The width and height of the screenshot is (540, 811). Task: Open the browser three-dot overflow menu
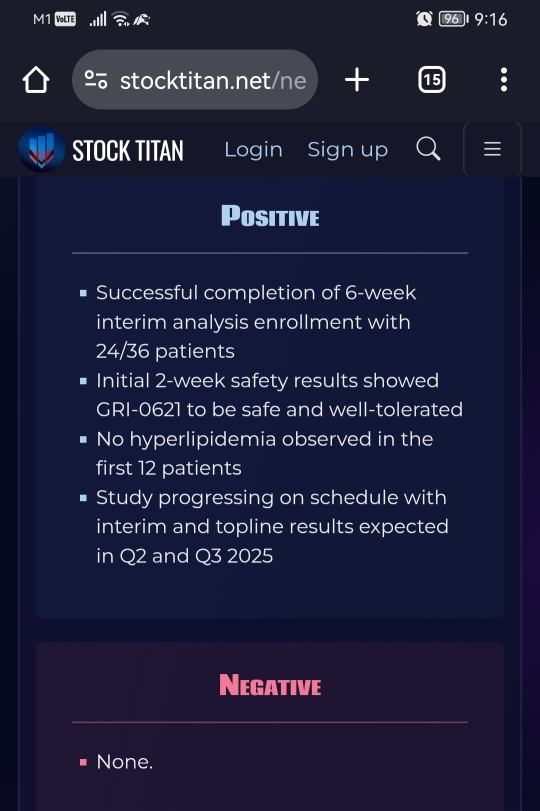pyautogui.click(x=504, y=80)
